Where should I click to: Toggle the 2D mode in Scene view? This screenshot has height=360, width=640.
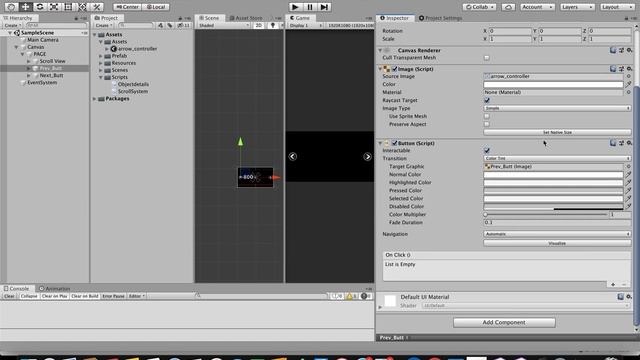click(258, 25)
